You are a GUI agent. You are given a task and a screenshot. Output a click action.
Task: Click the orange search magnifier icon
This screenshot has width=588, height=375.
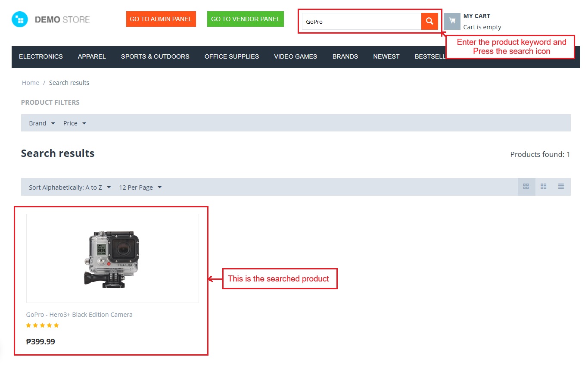tap(429, 22)
